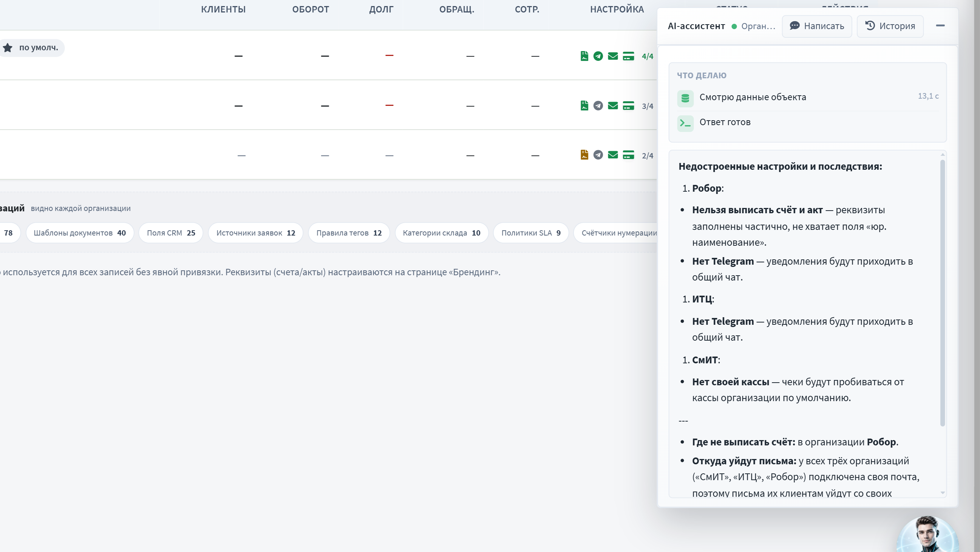Viewport: 980px width, 552px height.
Task: Click the mail envelope icon in the 4/4 row
Action: (x=613, y=56)
